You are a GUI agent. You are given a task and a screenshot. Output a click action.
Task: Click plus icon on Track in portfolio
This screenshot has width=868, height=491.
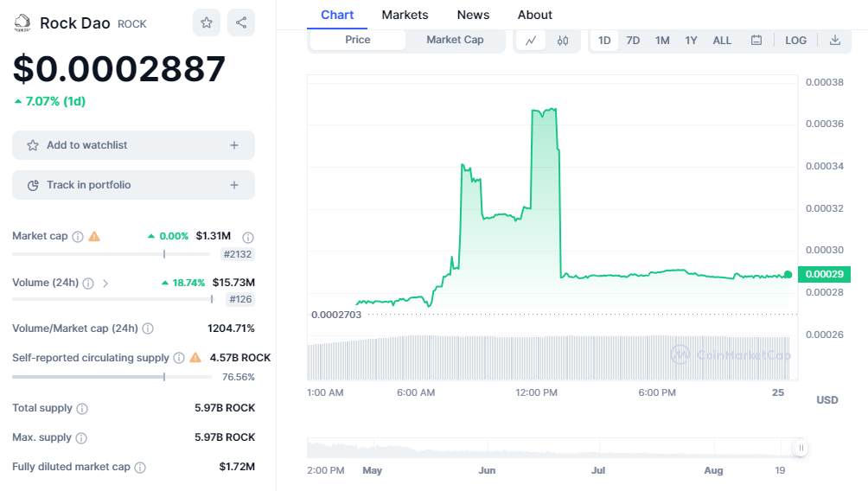coord(234,185)
